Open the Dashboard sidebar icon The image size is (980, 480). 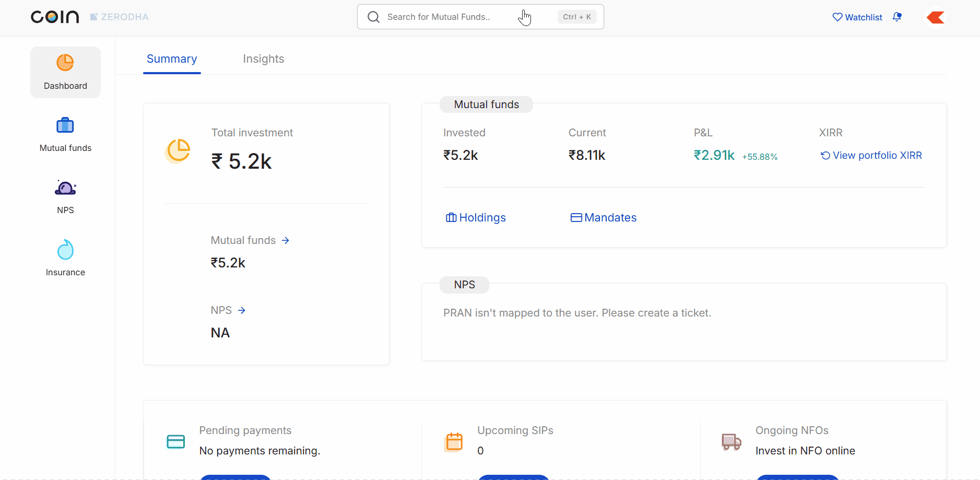pyautogui.click(x=65, y=63)
